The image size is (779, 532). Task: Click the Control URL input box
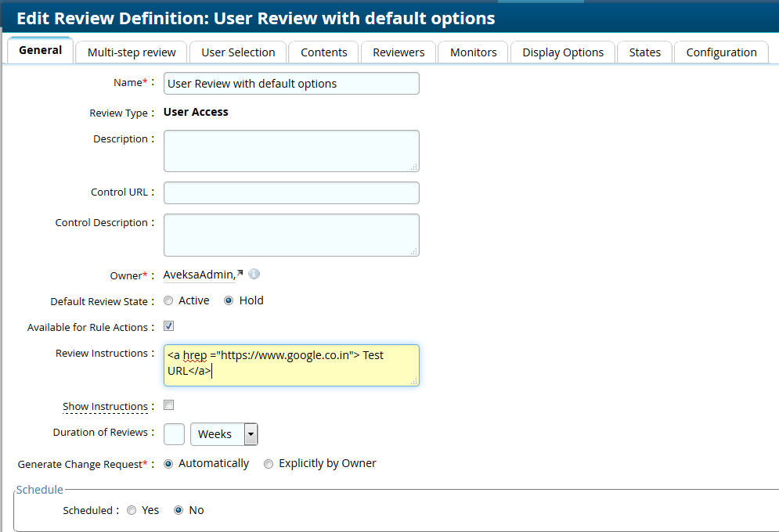click(x=290, y=192)
